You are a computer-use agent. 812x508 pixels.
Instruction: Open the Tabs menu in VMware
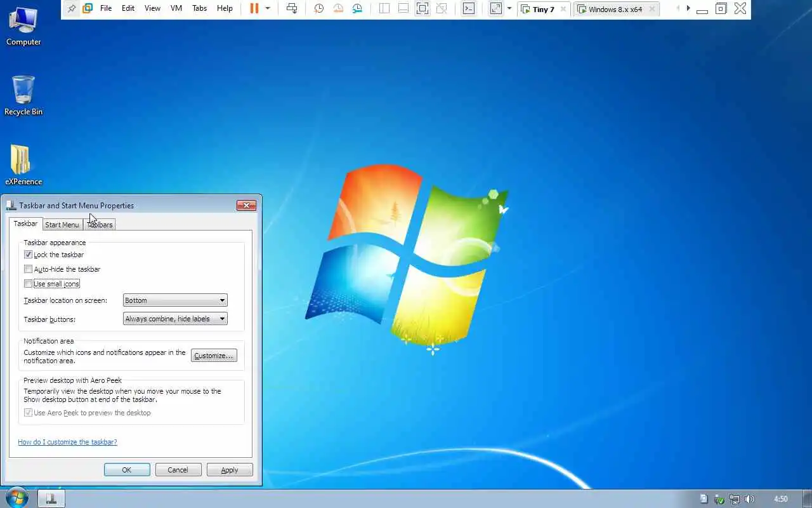click(x=200, y=8)
